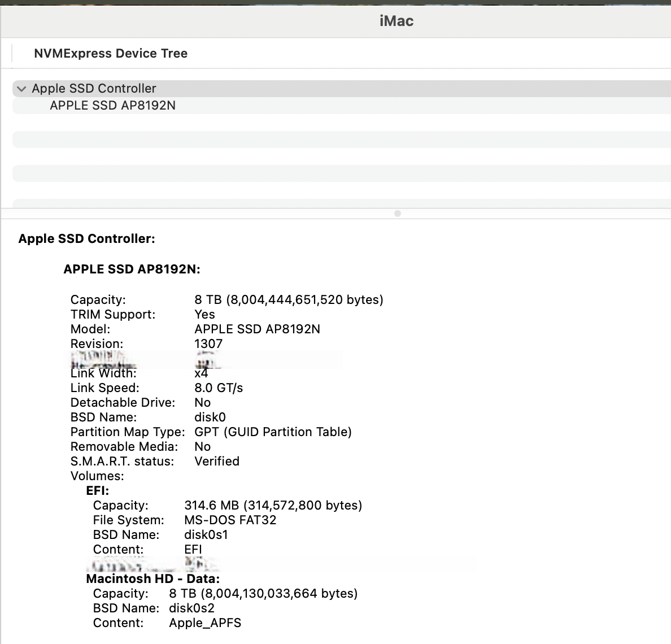Click the EFI capacity 314,572,800 bytes value
This screenshot has width=671, height=644.
tap(273, 506)
